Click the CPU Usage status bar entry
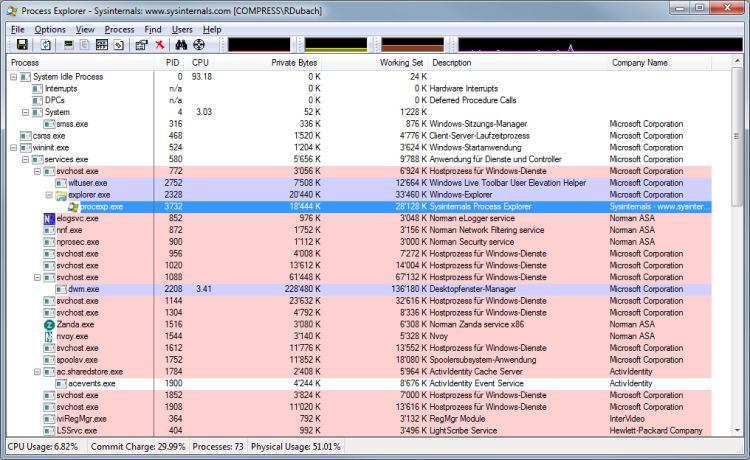The height and width of the screenshot is (460, 750). (x=43, y=447)
